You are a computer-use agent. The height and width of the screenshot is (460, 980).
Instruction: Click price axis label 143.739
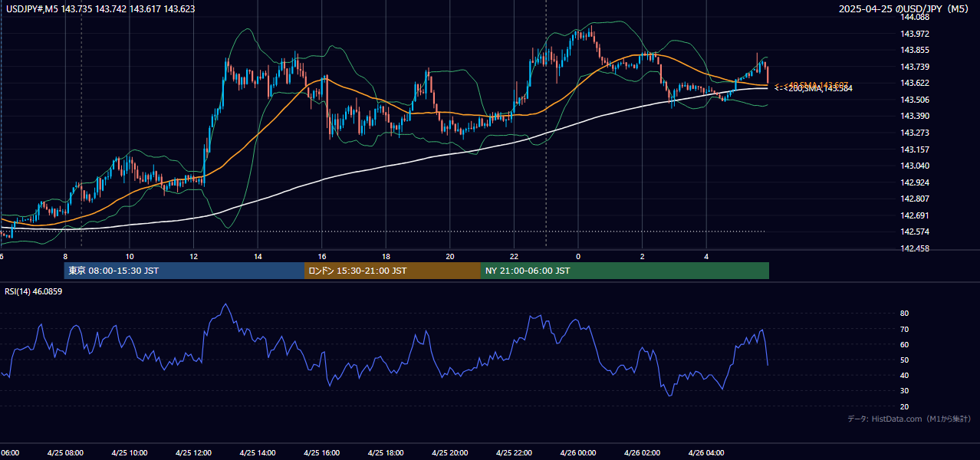(x=916, y=67)
